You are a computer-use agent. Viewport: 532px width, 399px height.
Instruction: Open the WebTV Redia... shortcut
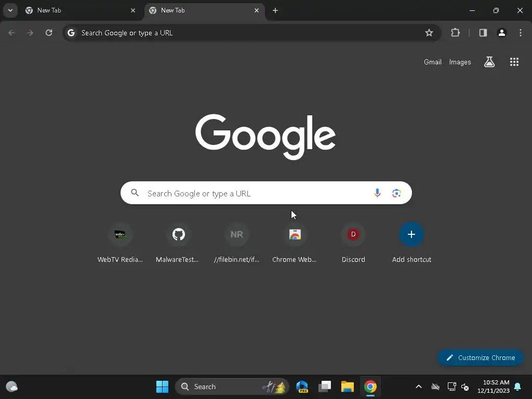coord(121,243)
